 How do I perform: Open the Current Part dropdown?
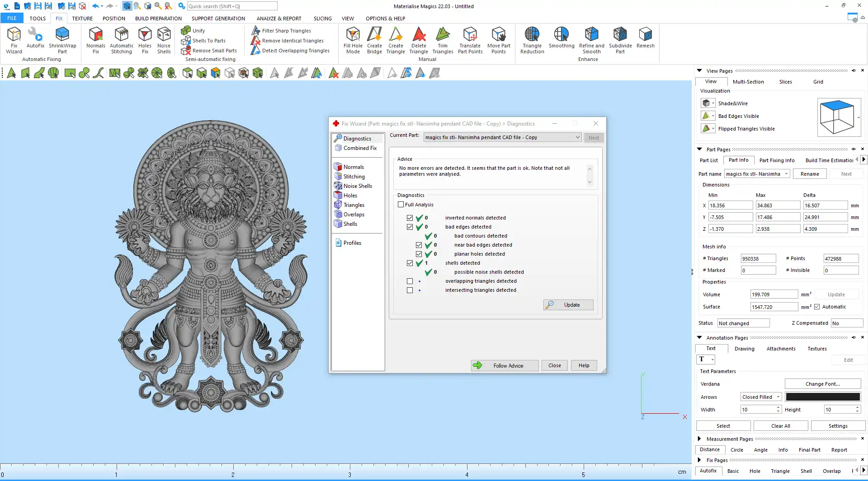point(577,137)
